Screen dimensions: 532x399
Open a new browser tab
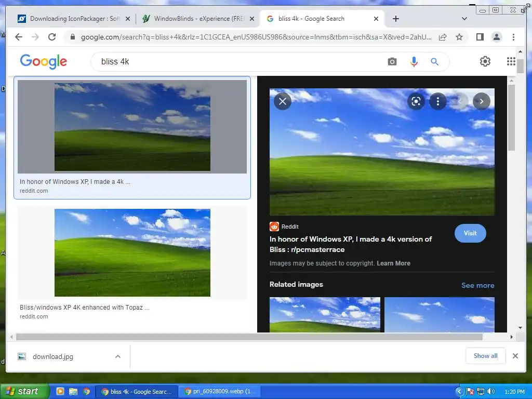pos(395,19)
